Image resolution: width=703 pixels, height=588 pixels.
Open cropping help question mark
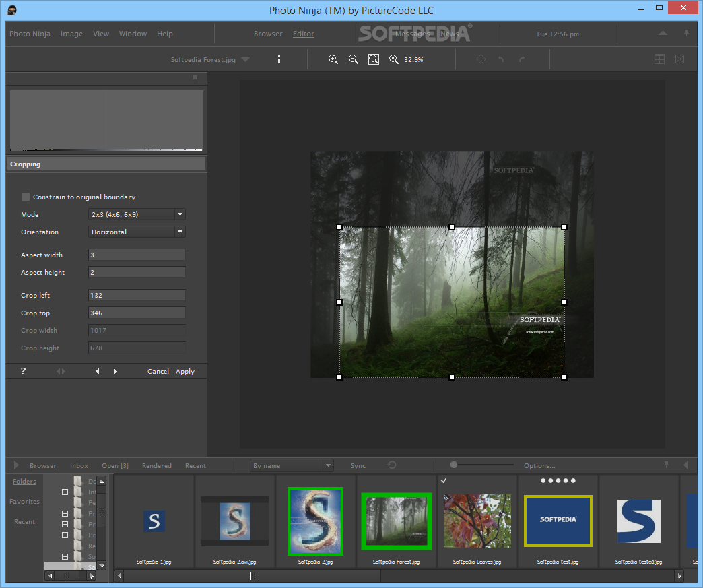24,371
